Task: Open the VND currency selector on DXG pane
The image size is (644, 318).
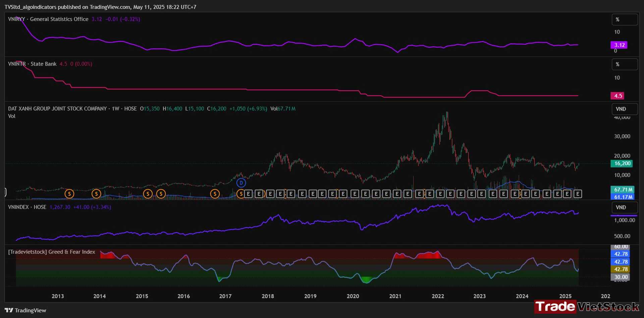Action: 625,109
